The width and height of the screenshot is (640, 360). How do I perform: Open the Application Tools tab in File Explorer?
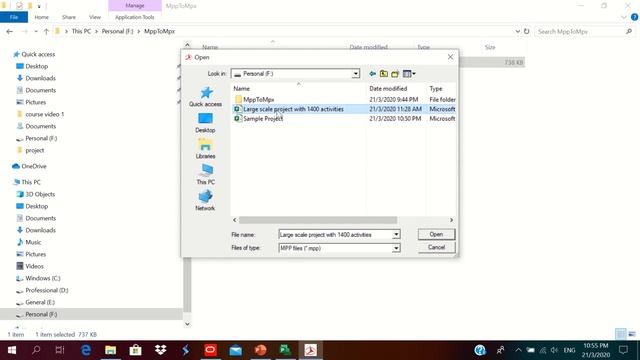[x=135, y=17]
